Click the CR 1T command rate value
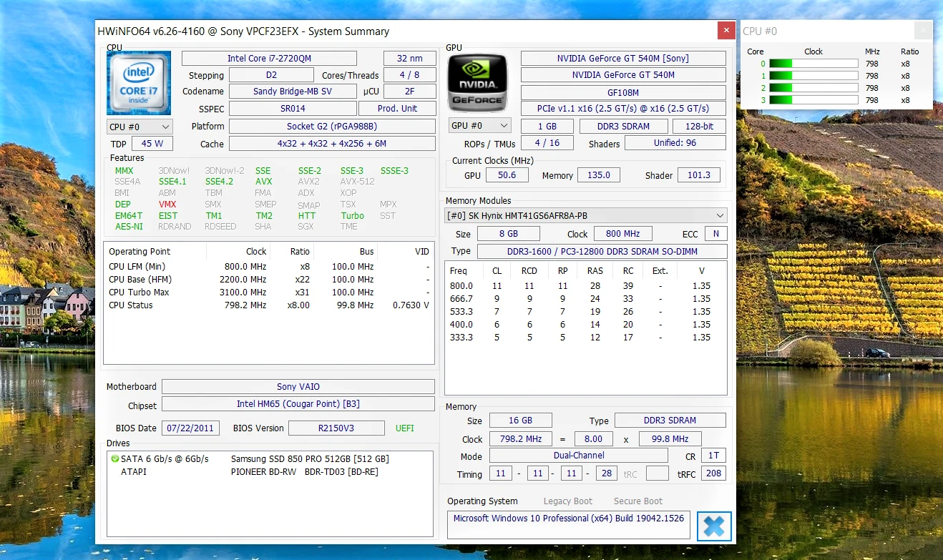 point(713,456)
